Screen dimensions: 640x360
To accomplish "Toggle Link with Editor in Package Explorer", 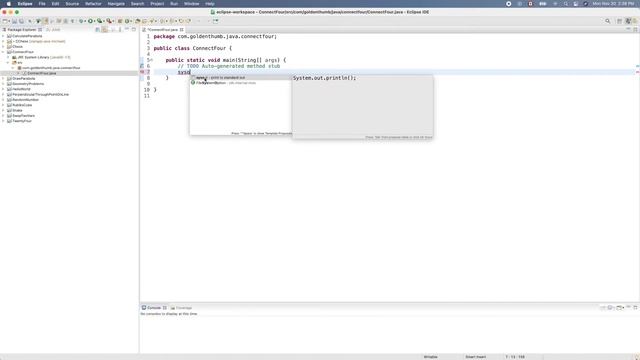I will [x=104, y=29].
